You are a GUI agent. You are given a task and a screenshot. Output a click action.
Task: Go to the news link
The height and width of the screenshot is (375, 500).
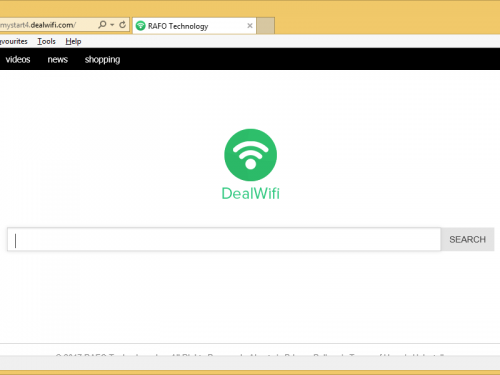58,59
